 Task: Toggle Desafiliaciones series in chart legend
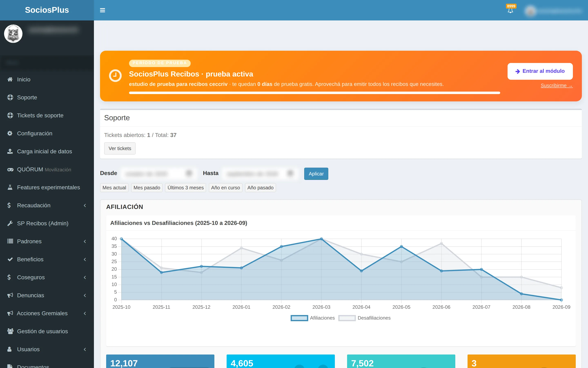[x=364, y=318]
